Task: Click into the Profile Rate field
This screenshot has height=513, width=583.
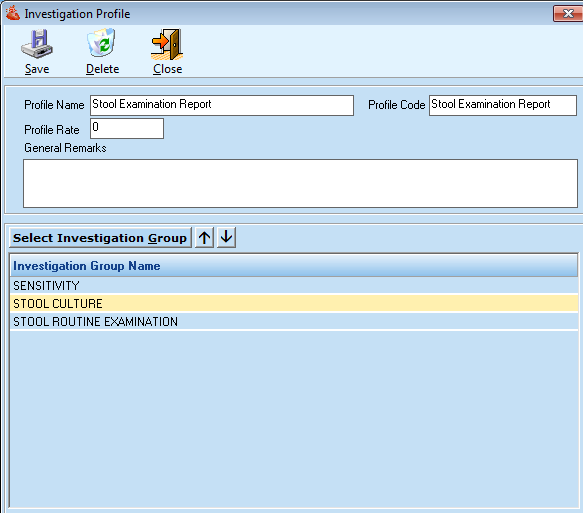Action: point(127,128)
